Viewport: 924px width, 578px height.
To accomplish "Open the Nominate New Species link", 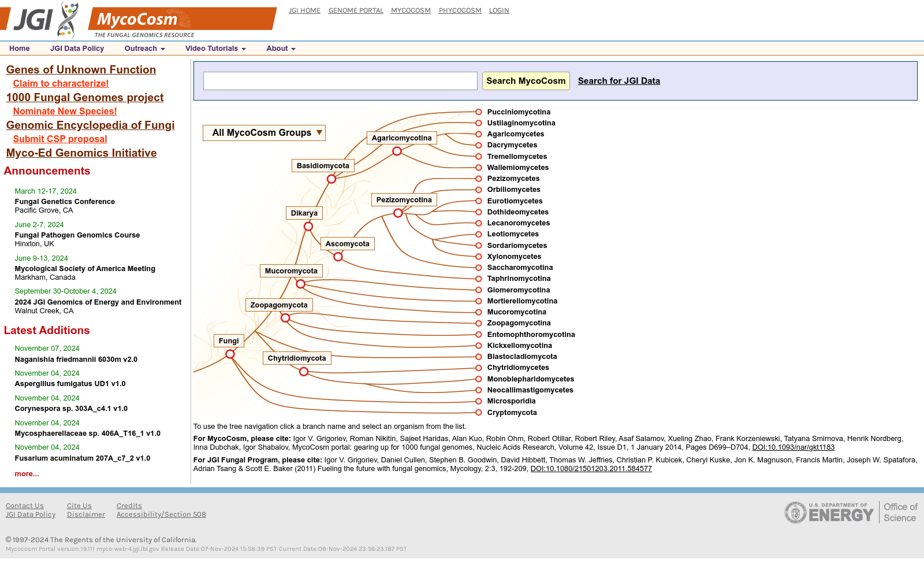I will 65,111.
